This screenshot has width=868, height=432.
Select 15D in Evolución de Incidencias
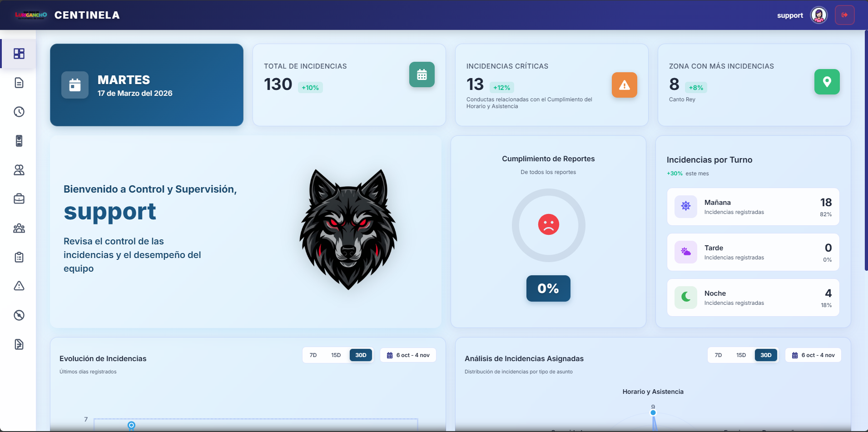[336, 355]
